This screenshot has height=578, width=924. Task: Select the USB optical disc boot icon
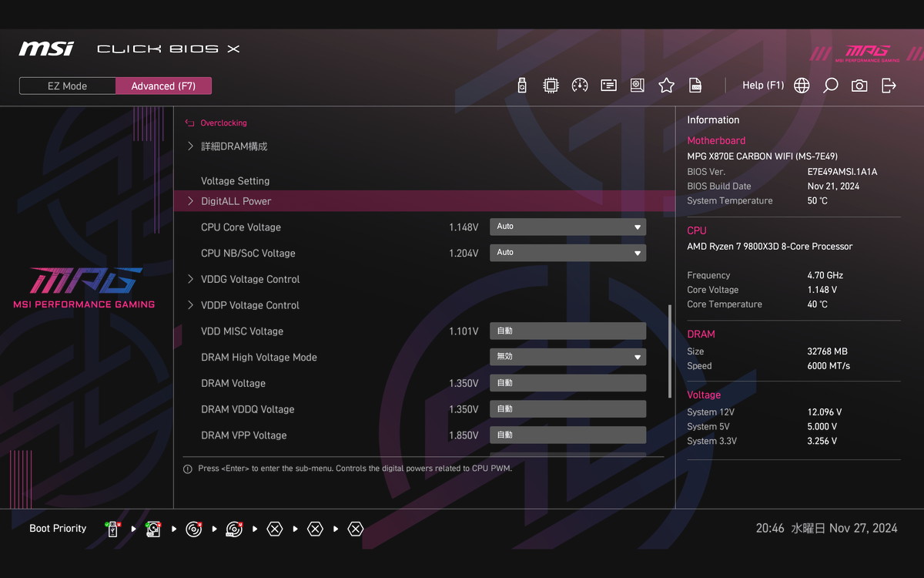(x=234, y=529)
